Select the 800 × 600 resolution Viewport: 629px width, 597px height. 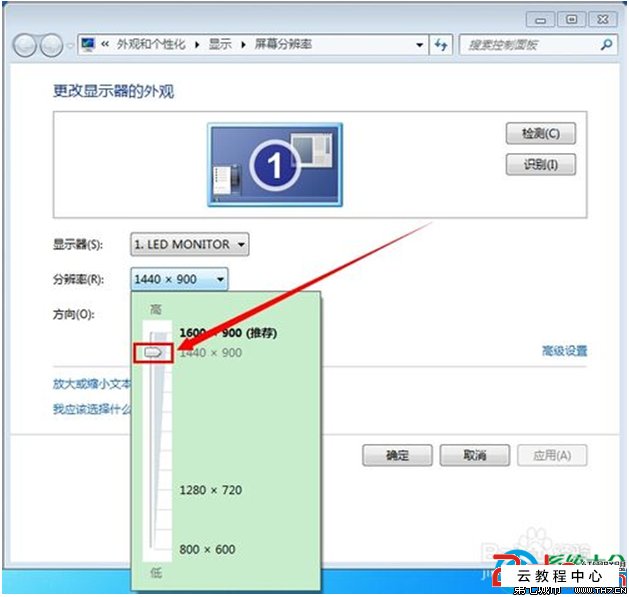tap(207, 549)
